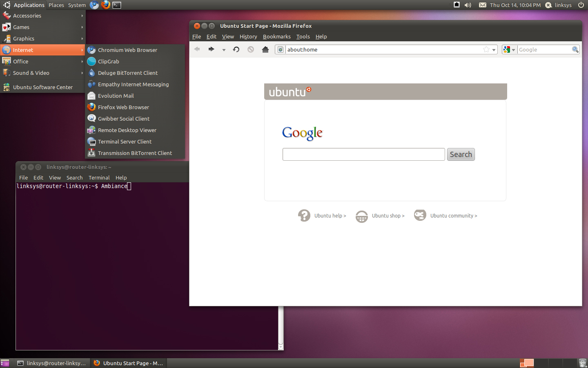Screen dimensions: 588x368
Task: Bookmark page with the star icon
Action: tap(486, 49)
